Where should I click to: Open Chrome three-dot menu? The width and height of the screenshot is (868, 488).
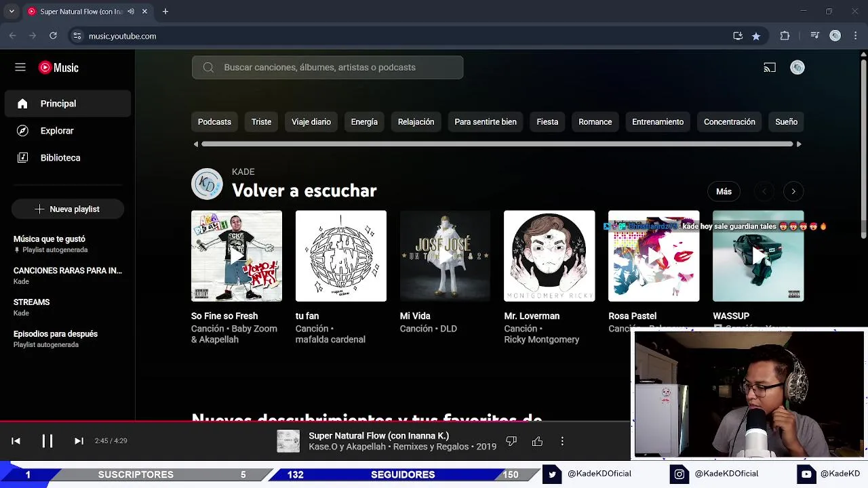tap(856, 36)
